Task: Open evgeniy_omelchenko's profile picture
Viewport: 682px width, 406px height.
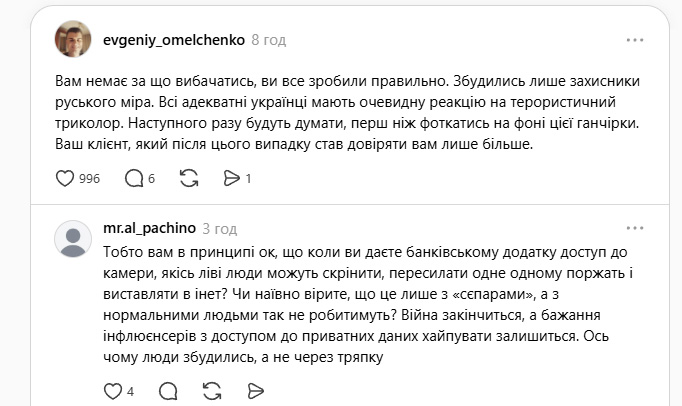Action: point(73,40)
